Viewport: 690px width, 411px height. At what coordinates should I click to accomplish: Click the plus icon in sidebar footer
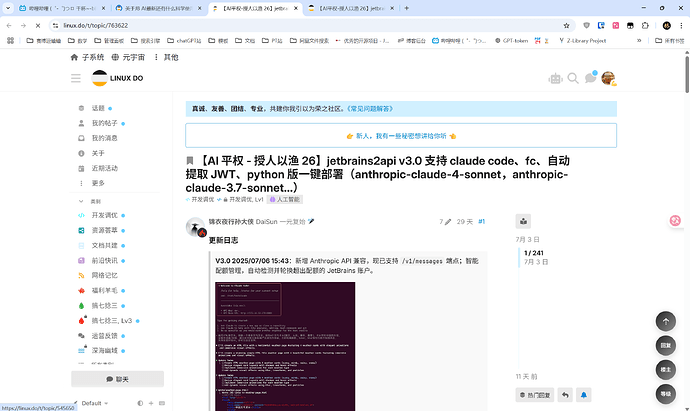coord(151,403)
